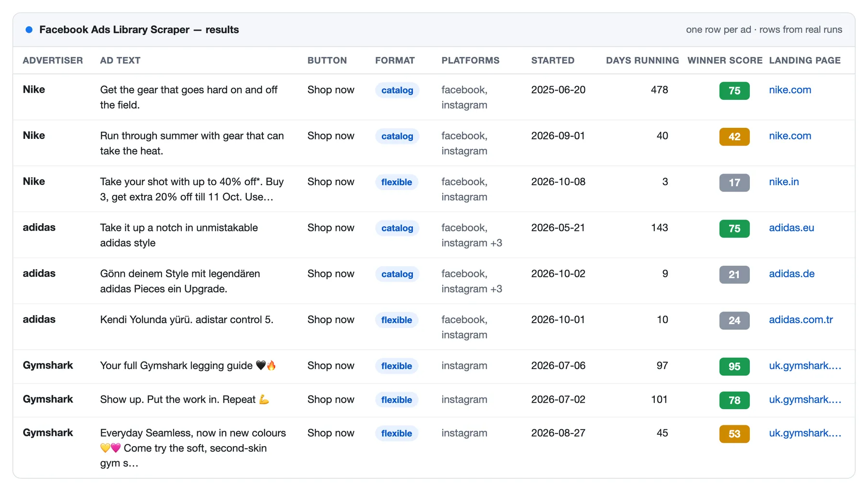Screen dimensions: 868x491
Task: Open the adidas.de landing page link
Action: pyautogui.click(x=791, y=273)
